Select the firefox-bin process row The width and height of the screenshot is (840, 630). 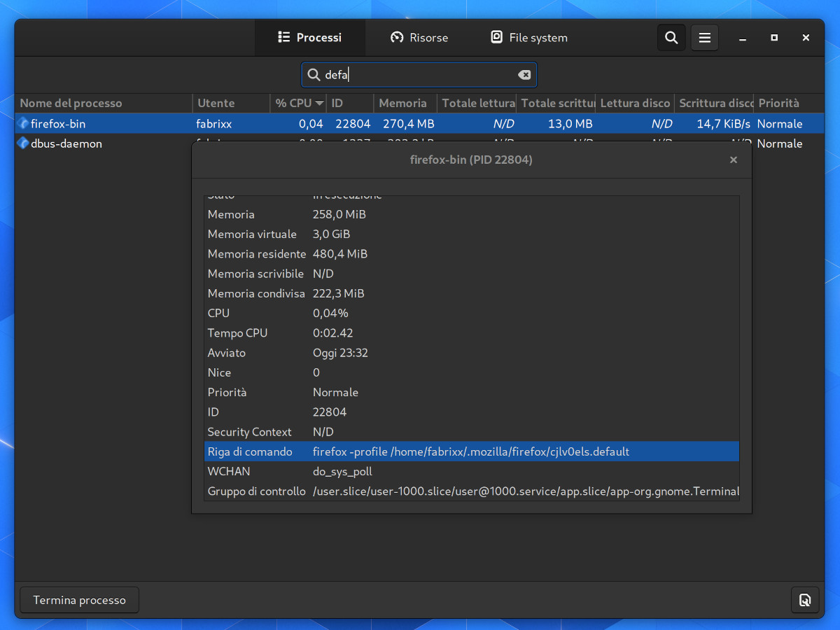419,123
